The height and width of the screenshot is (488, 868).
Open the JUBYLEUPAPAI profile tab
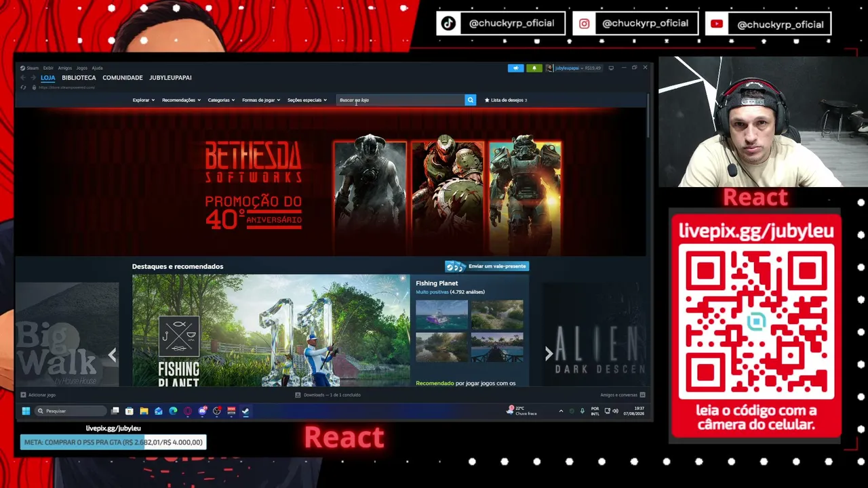(x=170, y=78)
